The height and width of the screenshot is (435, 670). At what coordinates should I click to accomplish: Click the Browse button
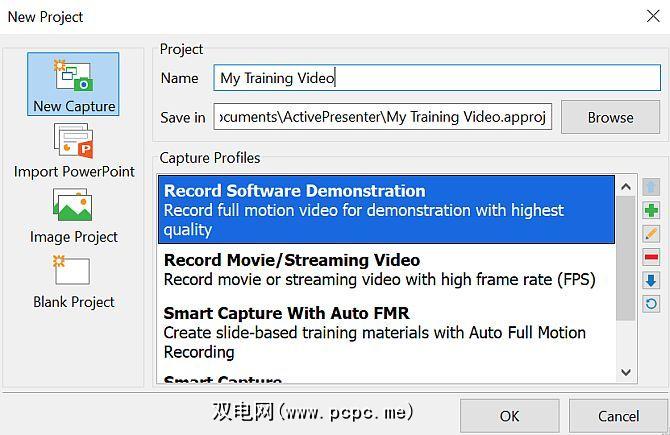pos(610,117)
